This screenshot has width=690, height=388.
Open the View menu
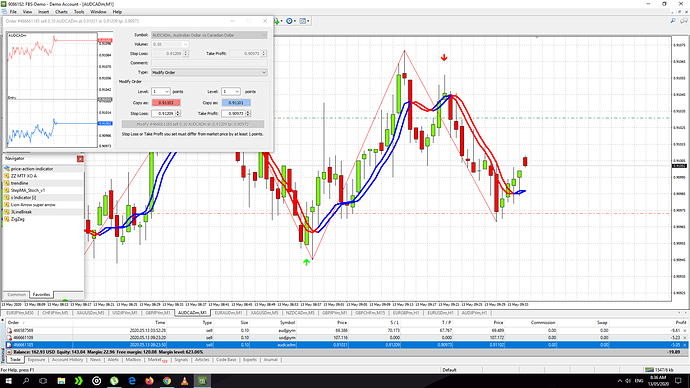pyautogui.click(x=27, y=12)
